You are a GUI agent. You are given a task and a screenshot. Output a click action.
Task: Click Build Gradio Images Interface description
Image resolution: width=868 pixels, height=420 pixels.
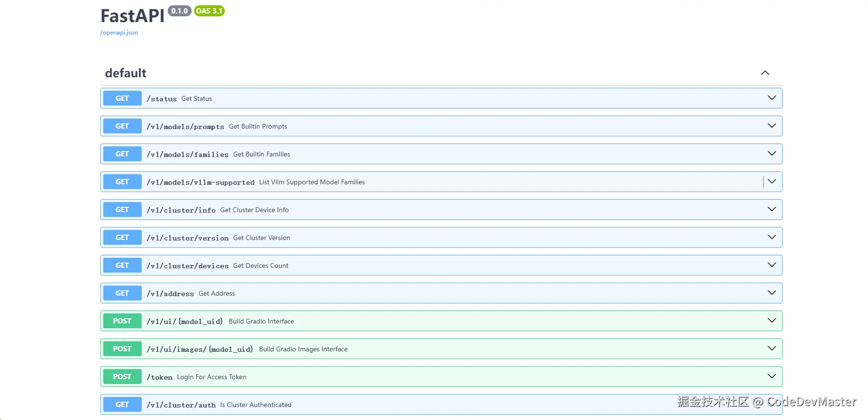point(304,349)
